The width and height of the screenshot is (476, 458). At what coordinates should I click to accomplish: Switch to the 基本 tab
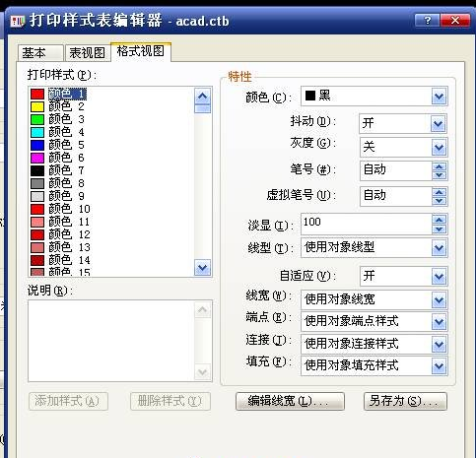point(39,53)
